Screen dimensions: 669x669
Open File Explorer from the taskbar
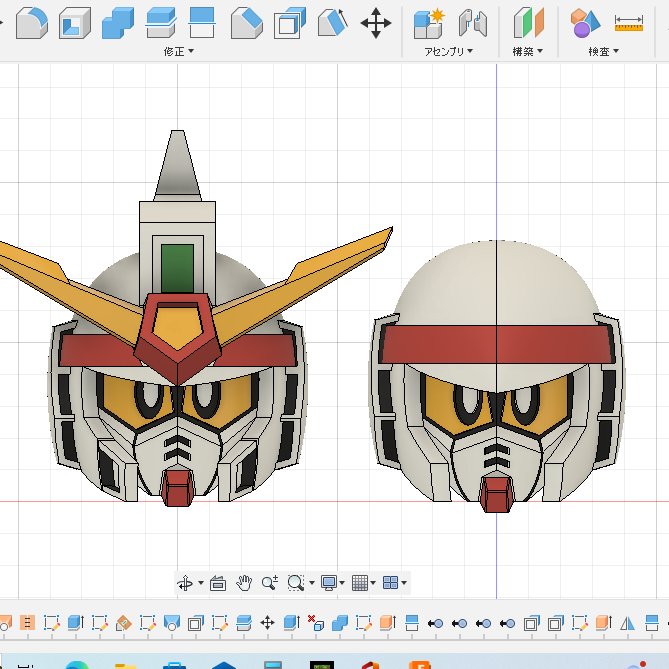coord(126,665)
